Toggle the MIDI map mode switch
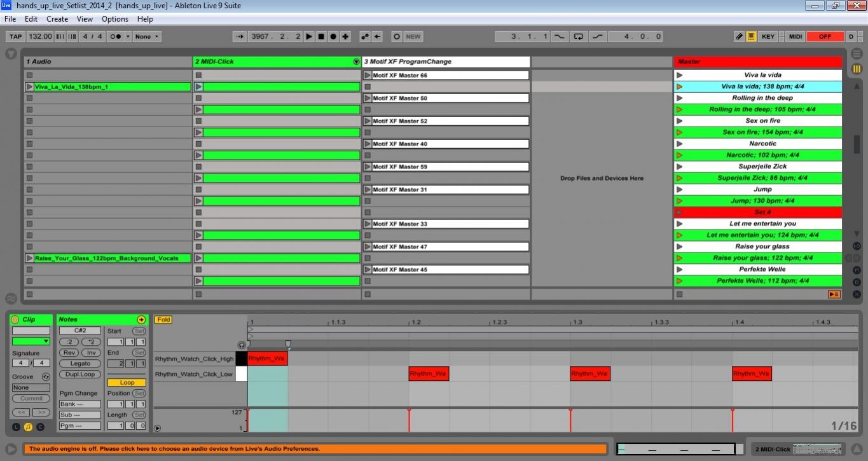This screenshot has height=461, width=868. point(796,36)
